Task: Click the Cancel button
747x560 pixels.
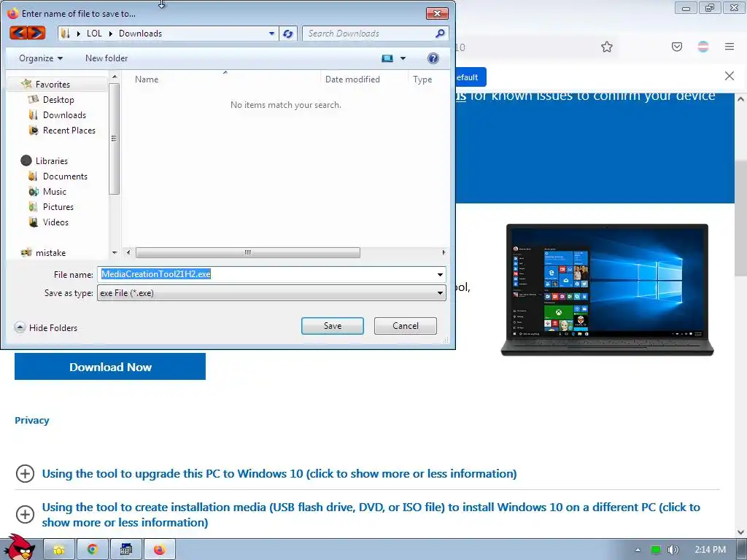Action: [406, 326]
